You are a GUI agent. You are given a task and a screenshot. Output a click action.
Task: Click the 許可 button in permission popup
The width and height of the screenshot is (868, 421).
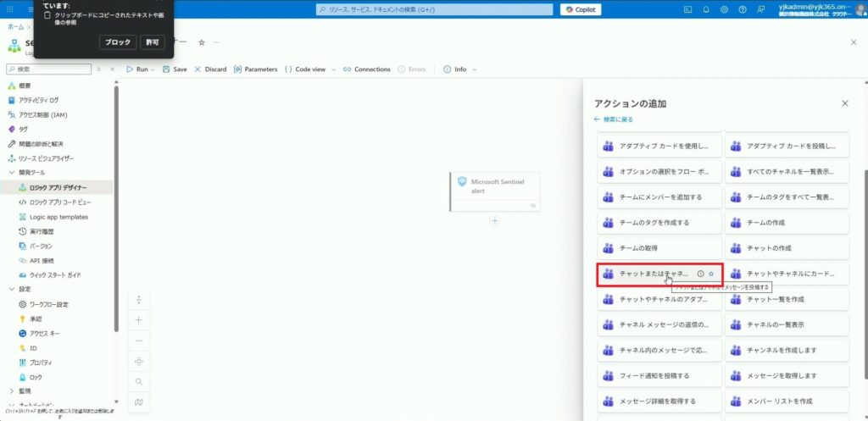[x=153, y=42]
